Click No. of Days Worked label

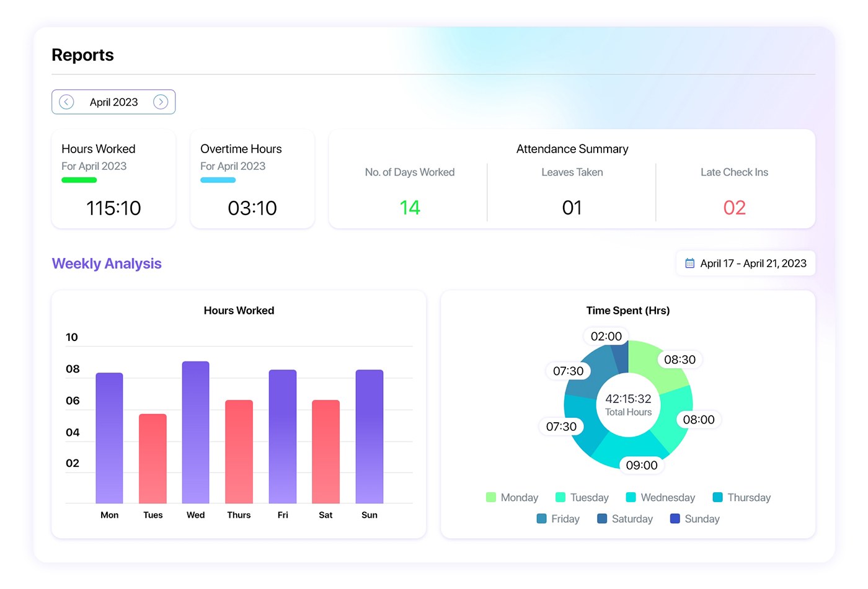410,172
